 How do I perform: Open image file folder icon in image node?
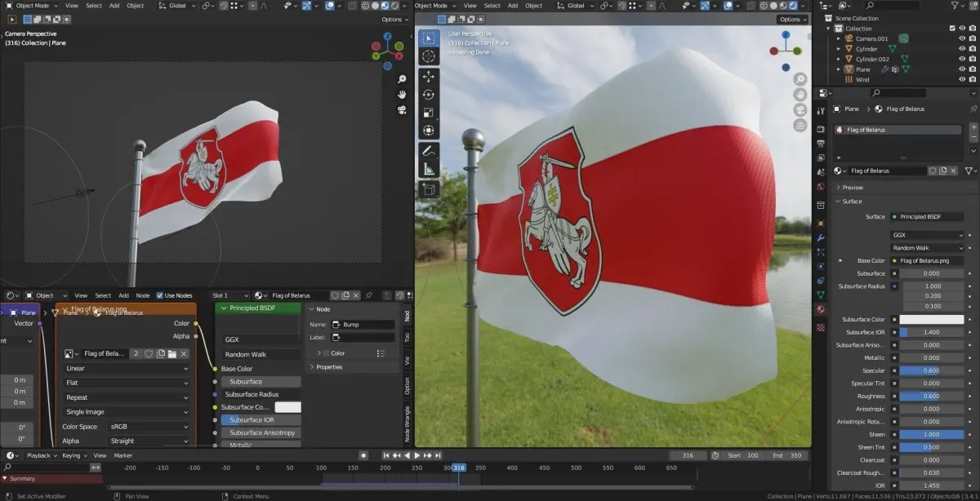click(172, 353)
